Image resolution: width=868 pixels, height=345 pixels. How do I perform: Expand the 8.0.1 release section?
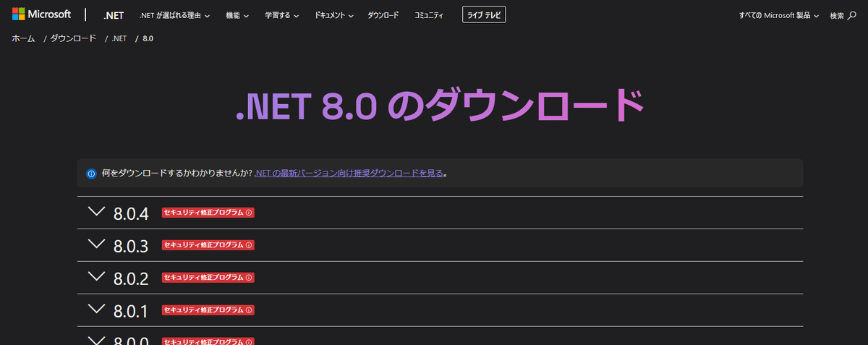(440, 310)
